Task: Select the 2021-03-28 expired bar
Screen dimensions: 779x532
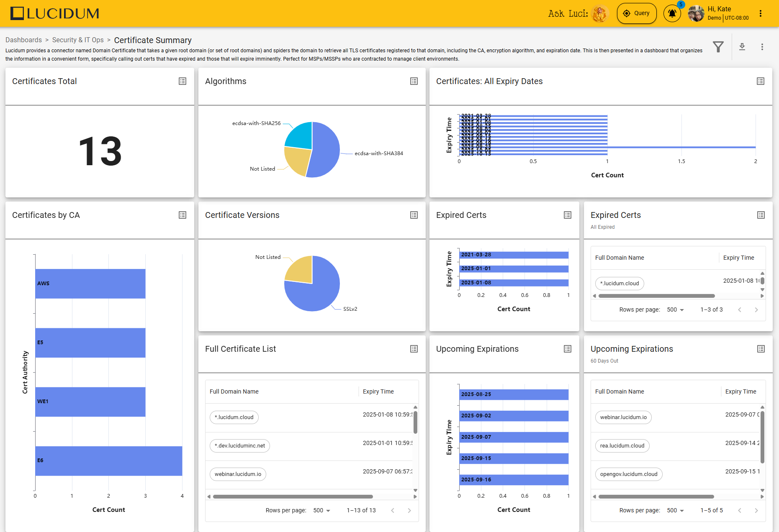Action: [x=514, y=255]
